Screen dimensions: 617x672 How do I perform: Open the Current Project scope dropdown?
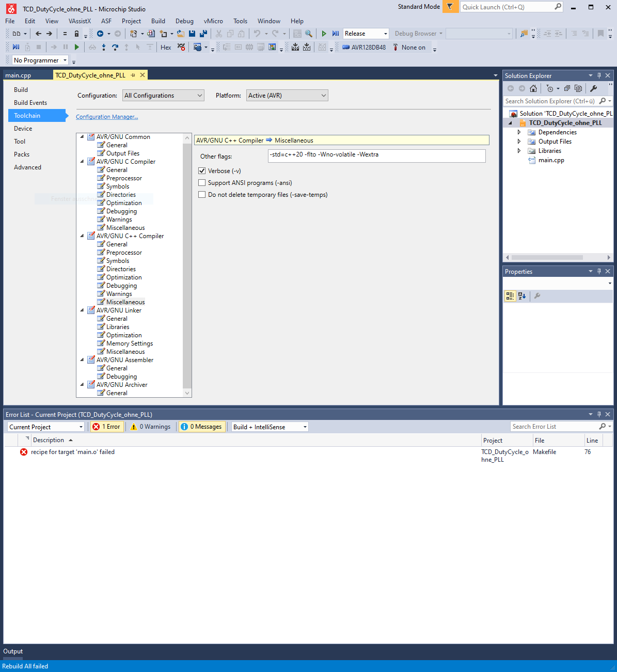point(45,427)
